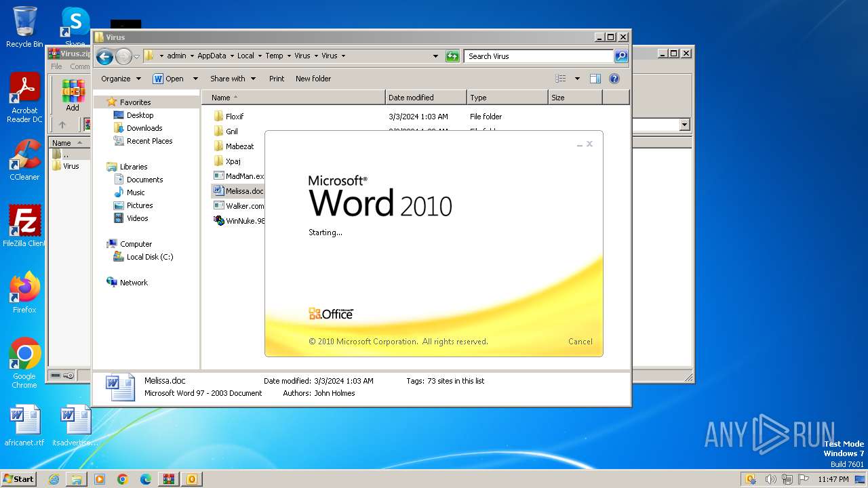The image size is (868, 488).
Task: Click the Open button with Word icon
Action: click(168, 79)
